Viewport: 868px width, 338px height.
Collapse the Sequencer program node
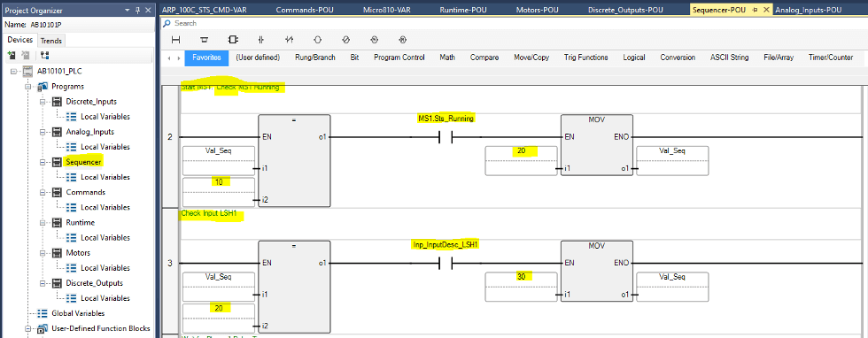coord(43,162)
